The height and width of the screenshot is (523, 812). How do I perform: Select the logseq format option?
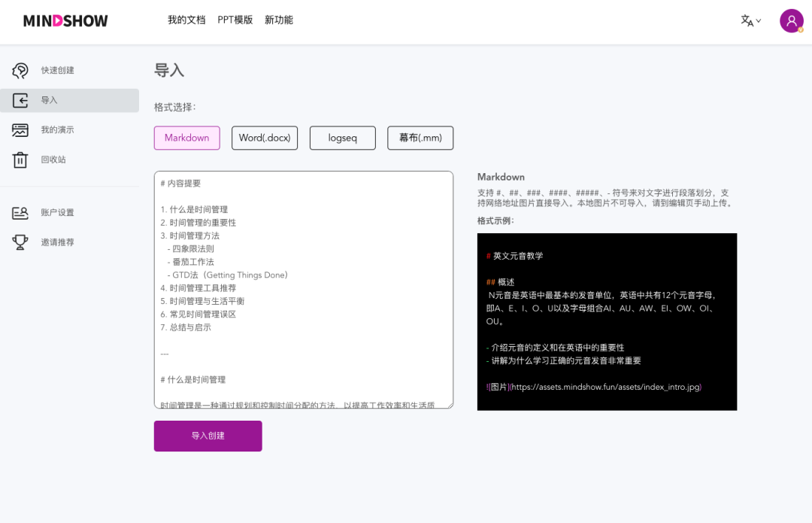point(343,138)
